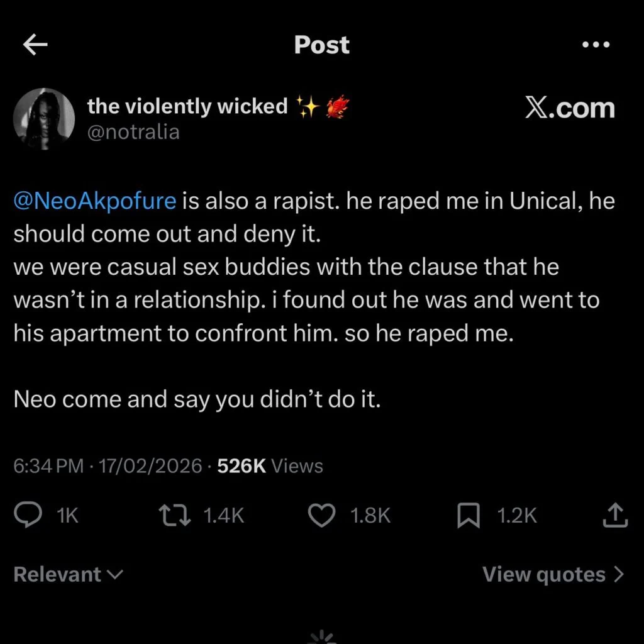Bookmark this post
The image size is (644, 644).
pyautogui.click(x=469, y=516)
